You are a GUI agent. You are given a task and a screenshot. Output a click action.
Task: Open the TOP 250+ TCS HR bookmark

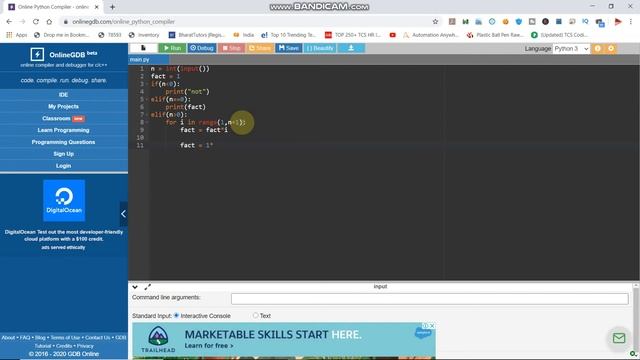353,35
